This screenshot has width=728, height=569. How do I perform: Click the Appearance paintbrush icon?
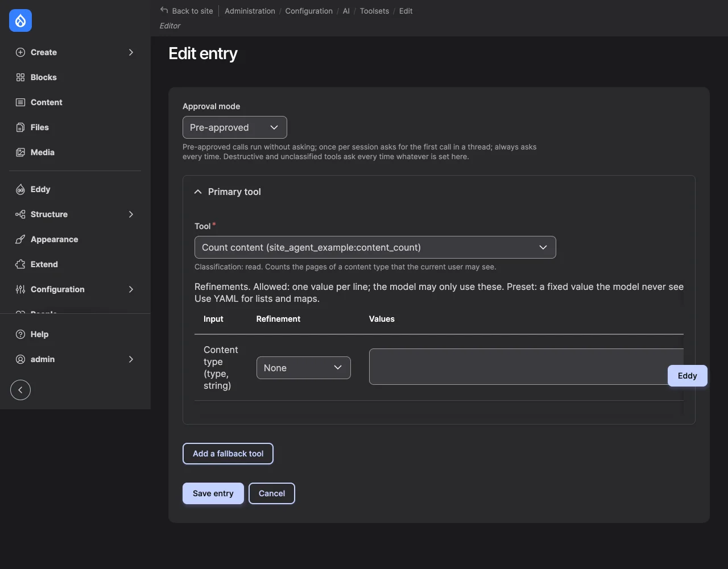(x=20, y=239)
